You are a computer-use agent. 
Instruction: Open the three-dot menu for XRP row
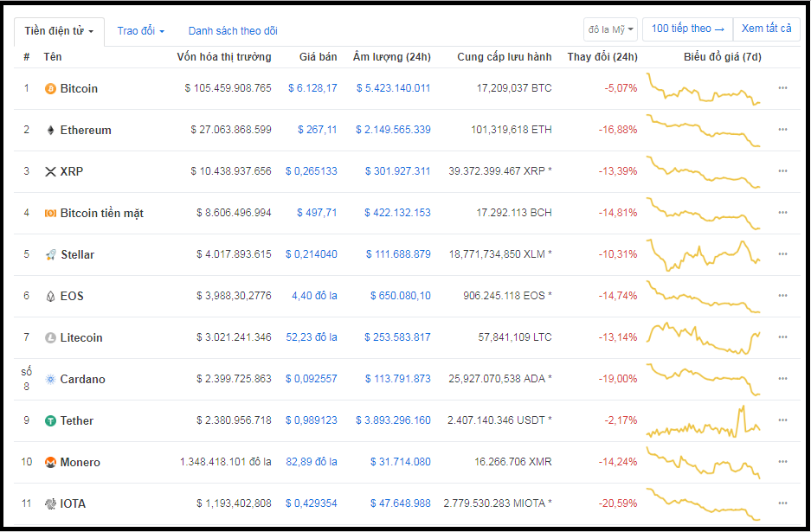(x=782, y=170)
